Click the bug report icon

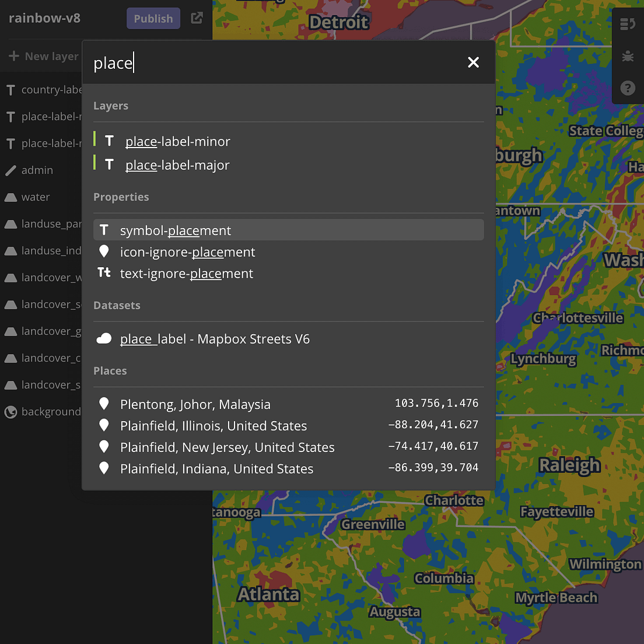(x=628, y=56)
